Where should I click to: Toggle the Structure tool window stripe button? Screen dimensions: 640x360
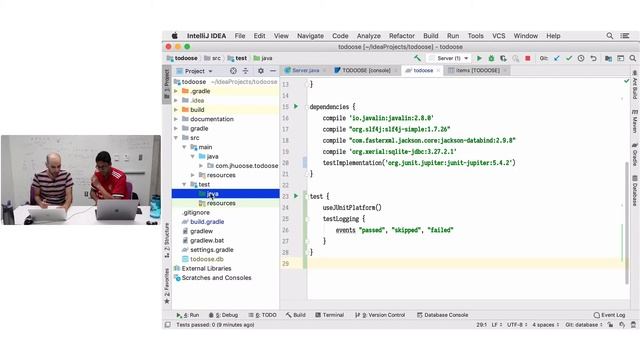coord(167,240)
